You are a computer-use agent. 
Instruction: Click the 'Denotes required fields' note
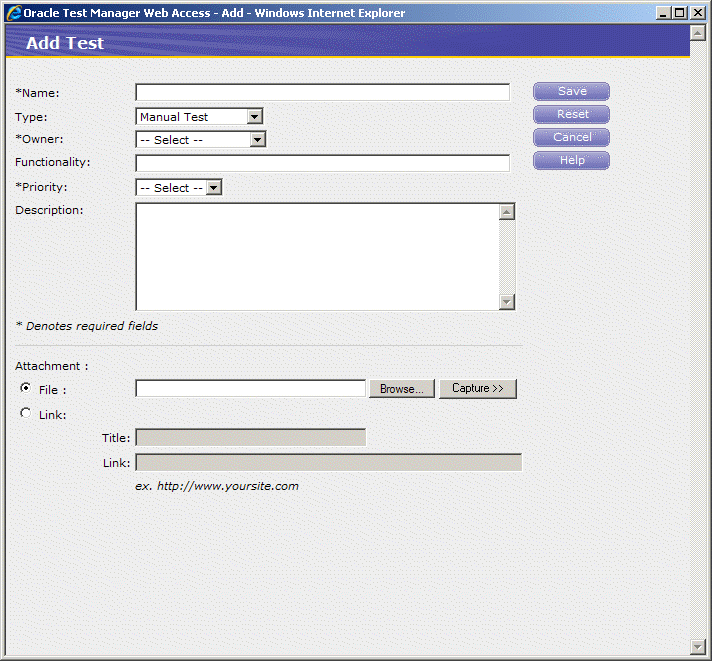(87, 326)
